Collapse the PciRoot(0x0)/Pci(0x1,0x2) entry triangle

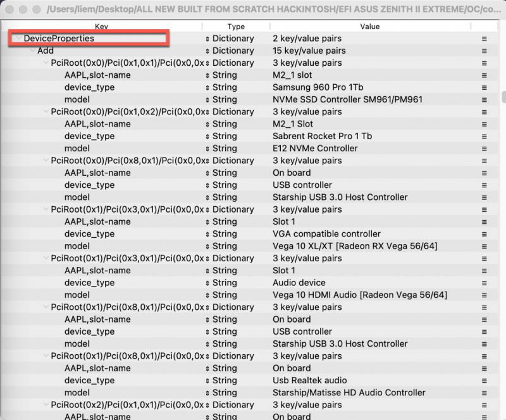coord(46,111)
